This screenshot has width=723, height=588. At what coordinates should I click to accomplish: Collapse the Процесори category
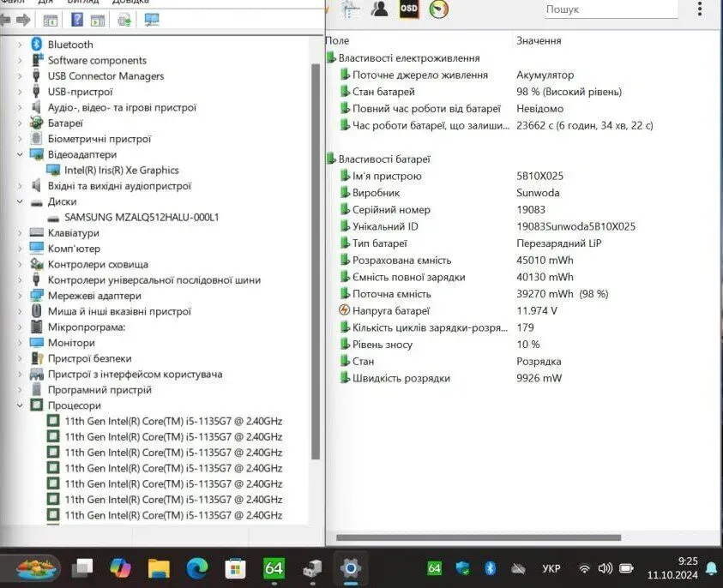20,405
